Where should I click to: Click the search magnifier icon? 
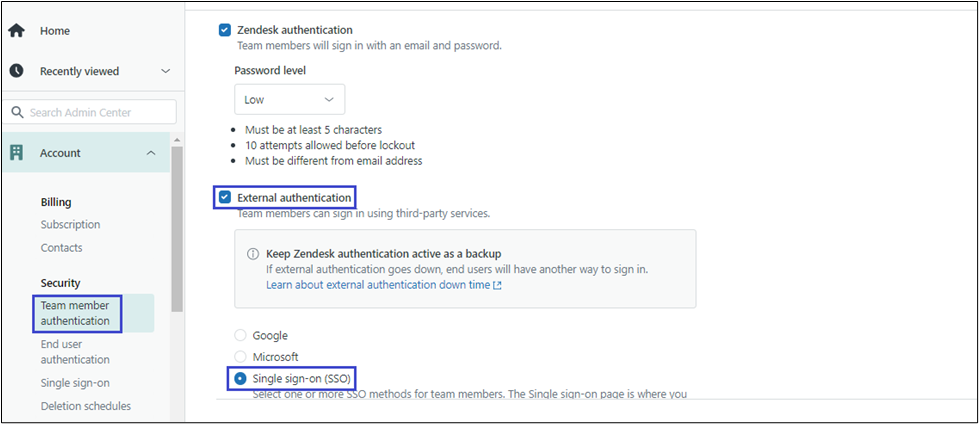pos(18,113)
